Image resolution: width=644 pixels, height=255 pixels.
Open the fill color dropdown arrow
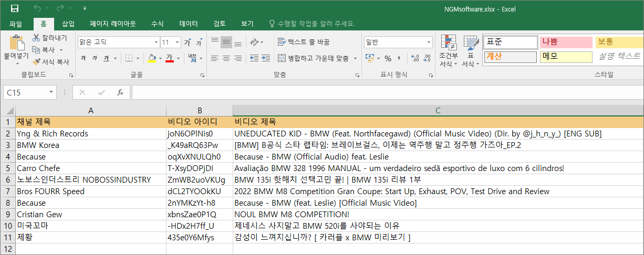[160, 58]
